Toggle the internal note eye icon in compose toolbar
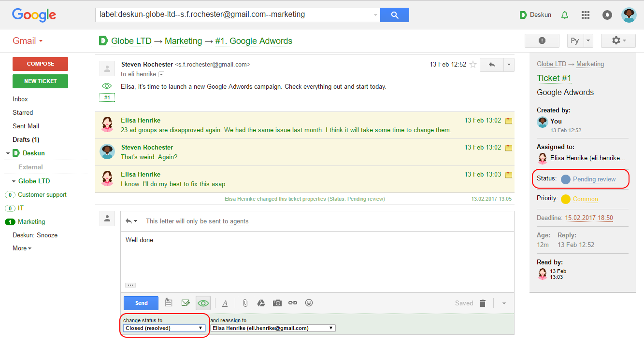 tap(203, 303)
